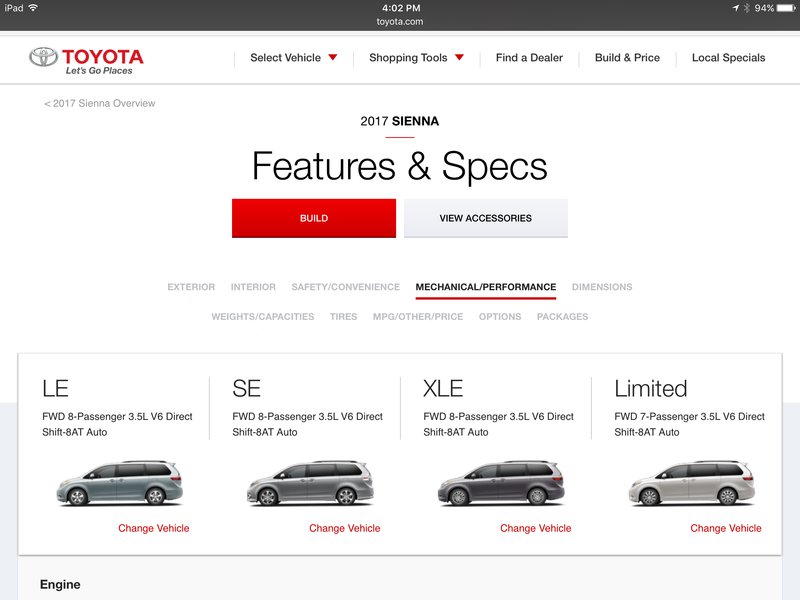
Task: Click the Toyota logo emblem
Action: [x=43, y=57]
